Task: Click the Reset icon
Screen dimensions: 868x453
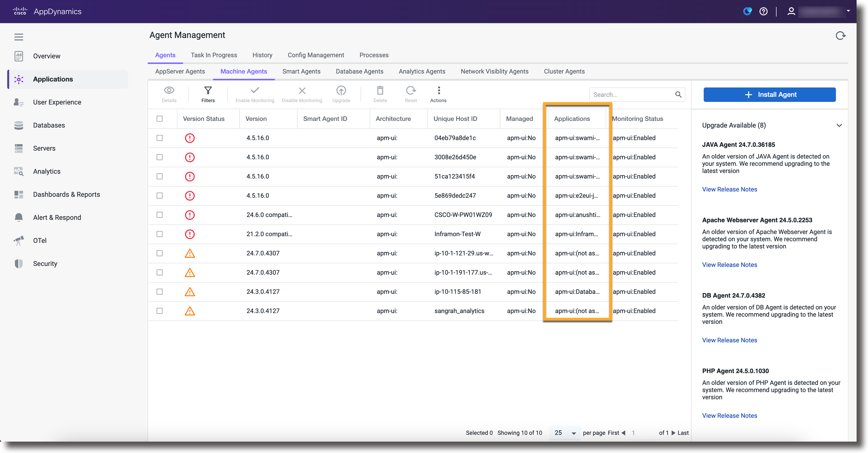Action: [x=411, y=90]
